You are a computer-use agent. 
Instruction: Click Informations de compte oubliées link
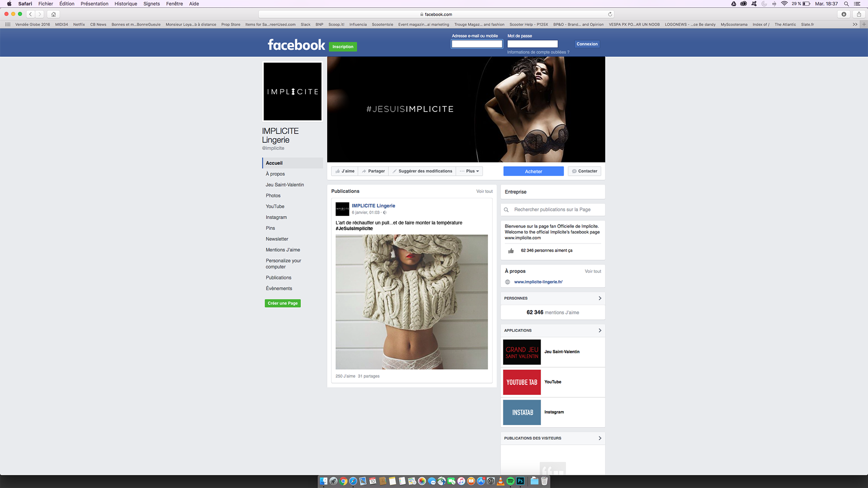coord(538,52)
